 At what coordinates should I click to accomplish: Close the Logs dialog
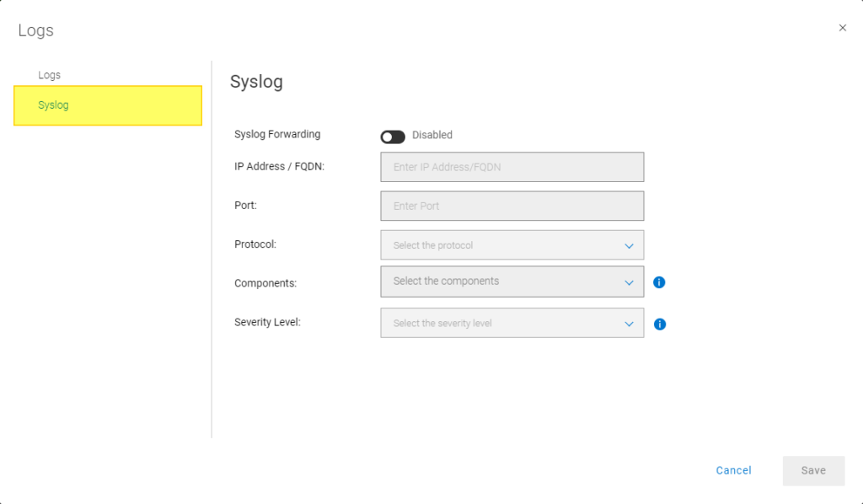842,28
